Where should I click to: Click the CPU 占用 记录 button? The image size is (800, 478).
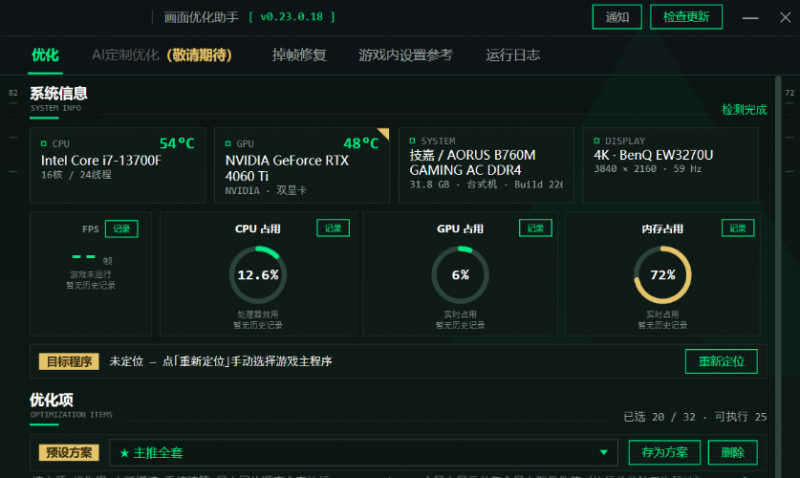pyautogui.click(x=333, y=228)
